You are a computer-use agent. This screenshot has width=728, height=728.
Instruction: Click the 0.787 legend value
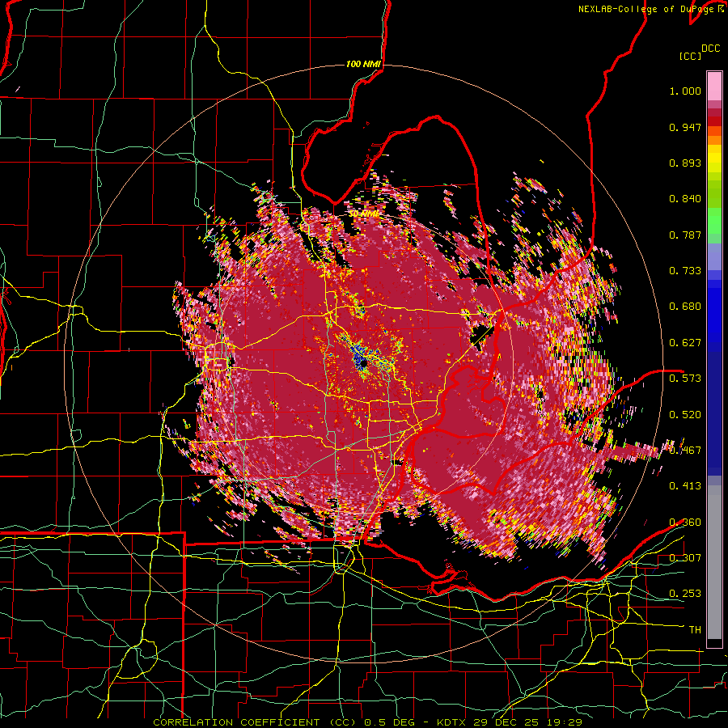685,235
